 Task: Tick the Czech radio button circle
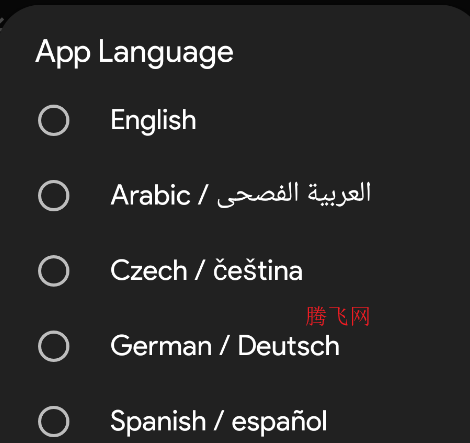point(53,271)
